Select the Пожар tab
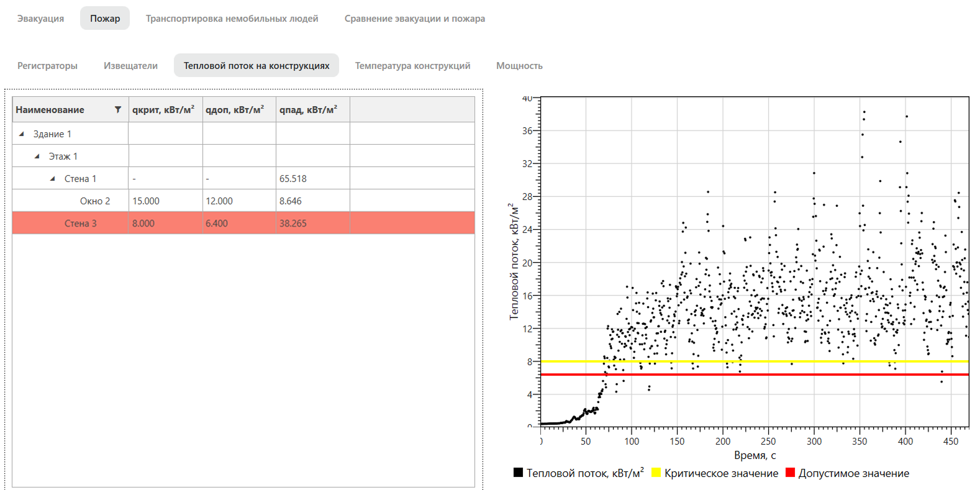 pyautogui.click(x=105, y=19)
